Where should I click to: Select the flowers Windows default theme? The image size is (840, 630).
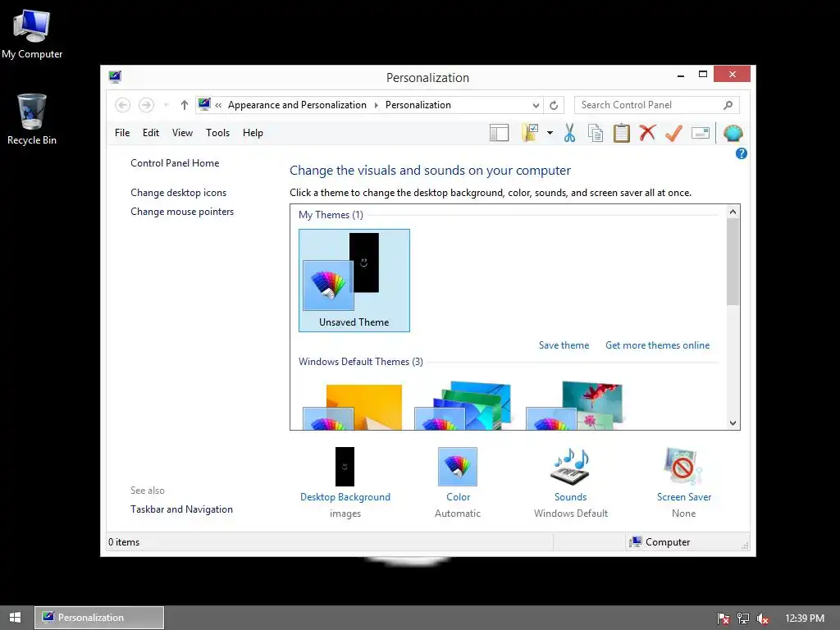(x=574, y=405)
